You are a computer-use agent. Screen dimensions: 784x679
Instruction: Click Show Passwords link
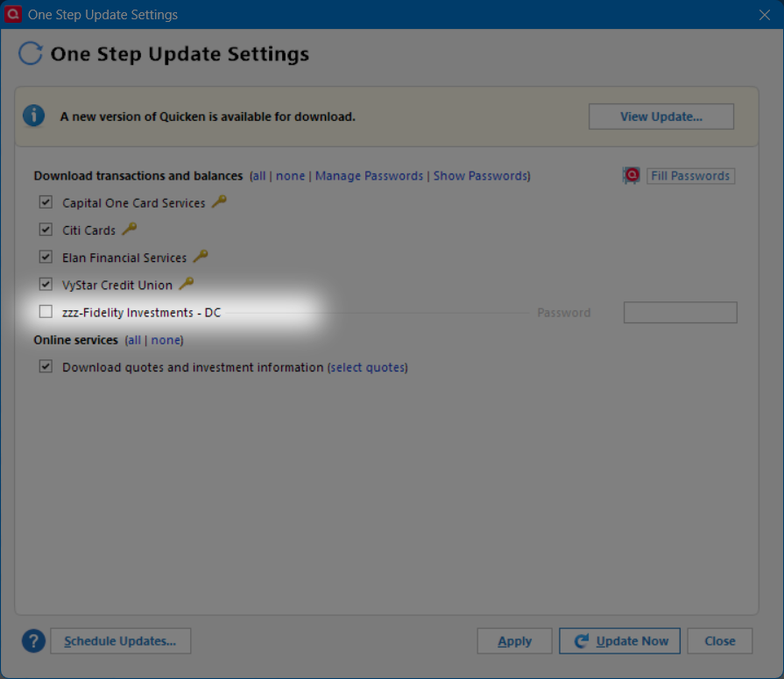(x=481, y=176)
